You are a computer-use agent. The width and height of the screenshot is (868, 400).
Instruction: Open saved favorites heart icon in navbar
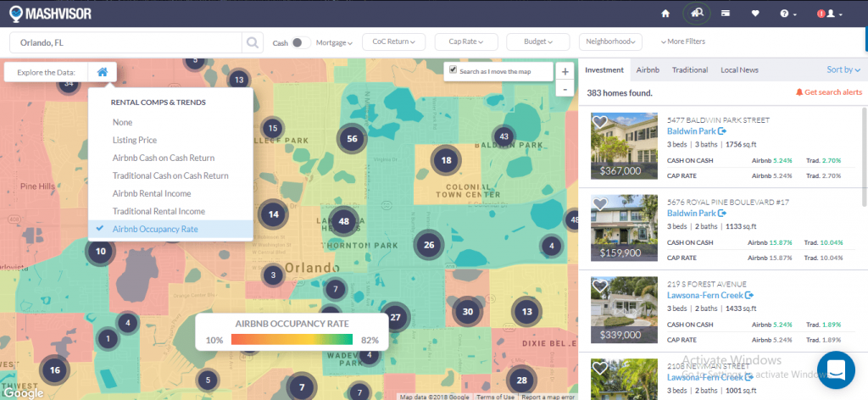pyautogui.click(x=755, y=14)
